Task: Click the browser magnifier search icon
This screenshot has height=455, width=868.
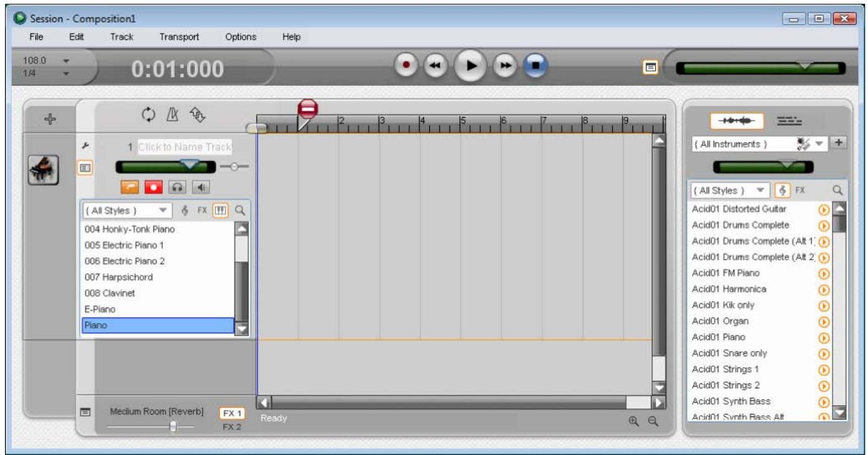Action: click(838, 190)
